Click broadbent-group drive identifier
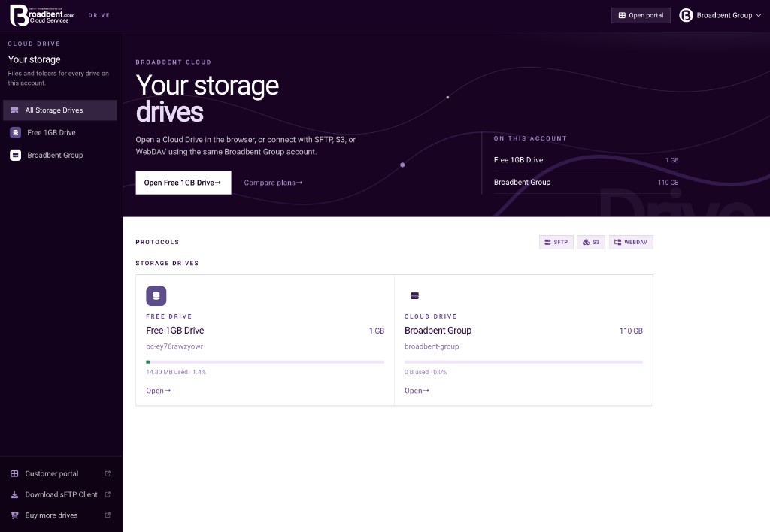 (x=432, y=346)
